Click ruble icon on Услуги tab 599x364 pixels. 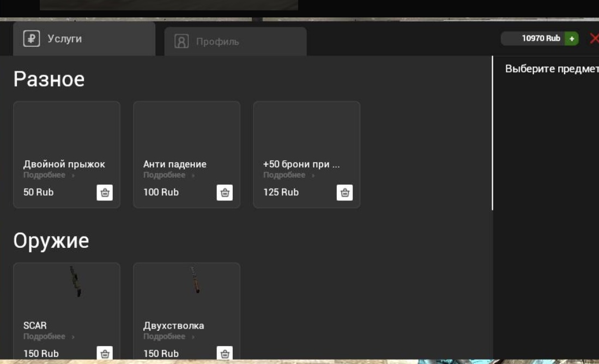[32, 39]
